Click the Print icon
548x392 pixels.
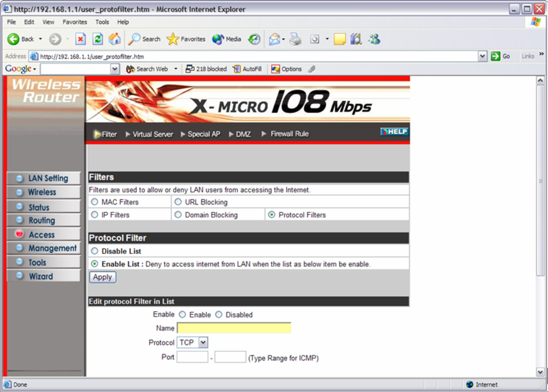296,39
